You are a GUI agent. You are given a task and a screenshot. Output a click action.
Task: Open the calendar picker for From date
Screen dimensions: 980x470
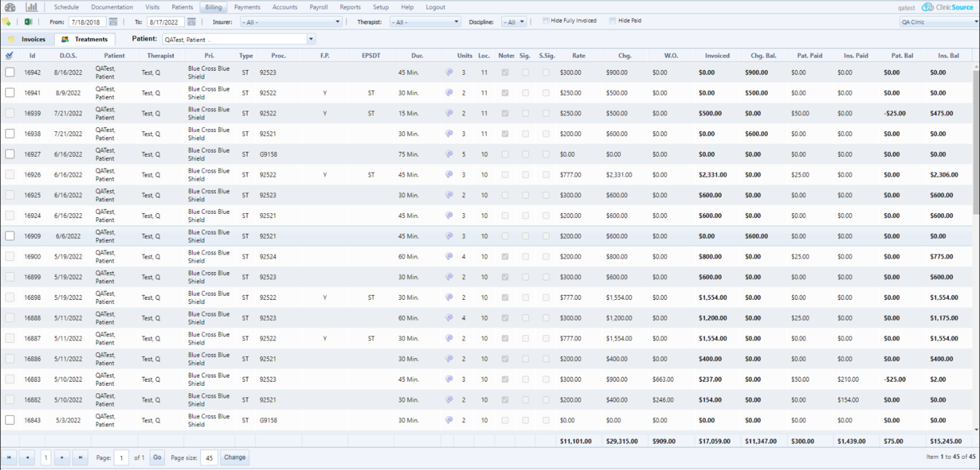(x=114, y=21)
